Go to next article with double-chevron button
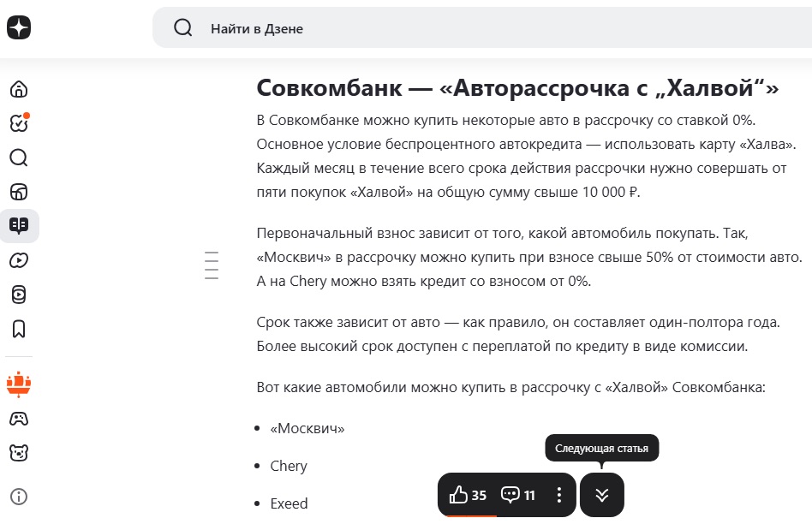Screen dimensions: 812x524 tap(602, 495)
